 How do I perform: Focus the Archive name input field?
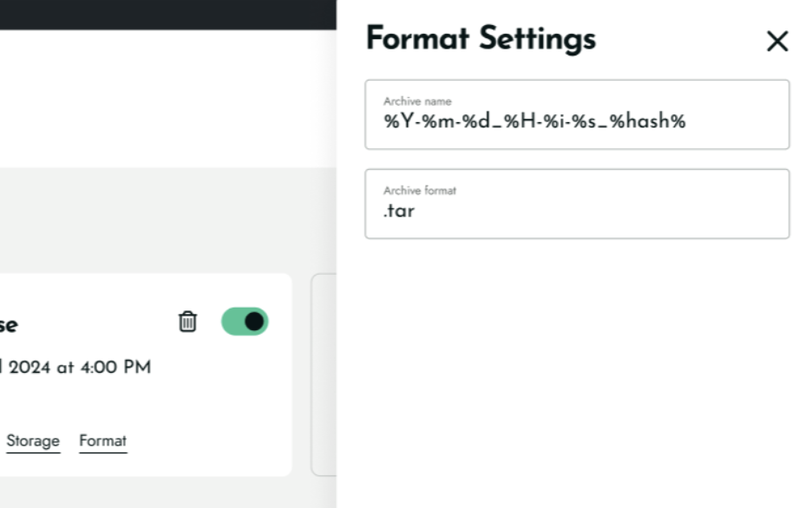coord(577,114)
